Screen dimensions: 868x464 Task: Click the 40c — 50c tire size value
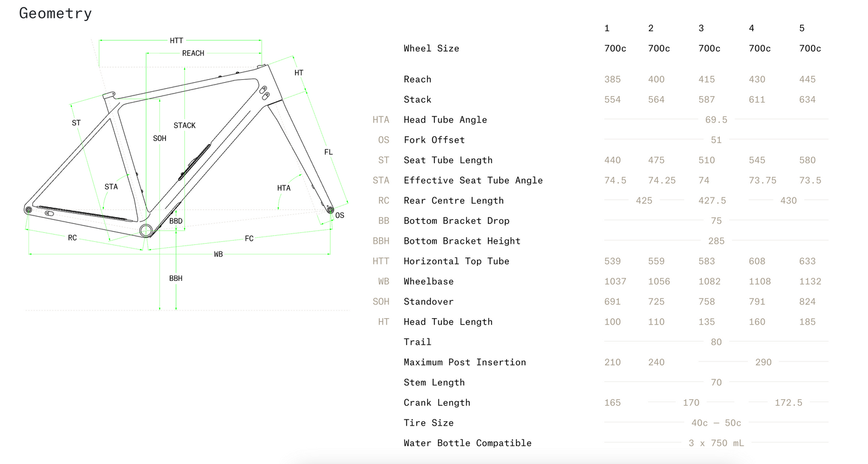pos(716,423)
